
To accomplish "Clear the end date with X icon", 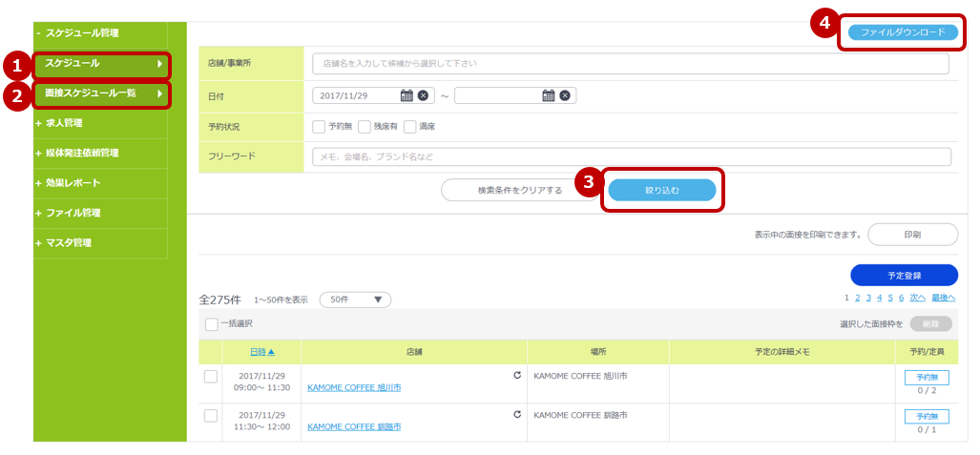I will pyautogui.click(x=565, y=95).
